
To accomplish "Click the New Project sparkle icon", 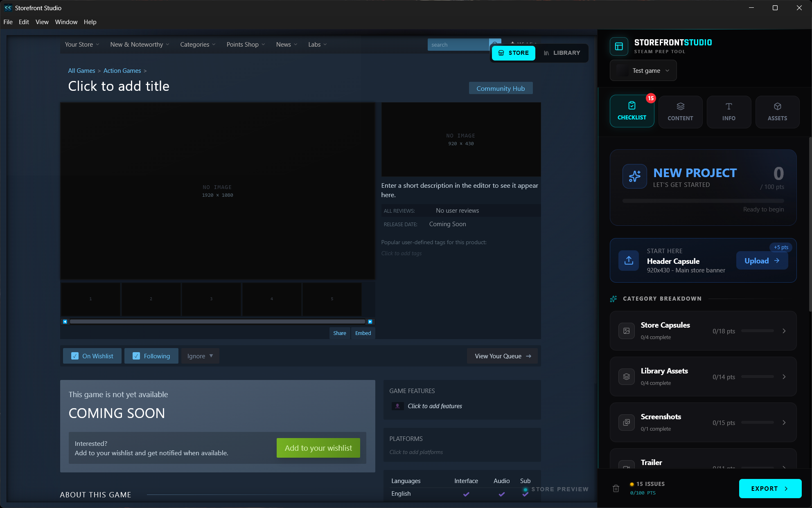I will tap(635, 176).
